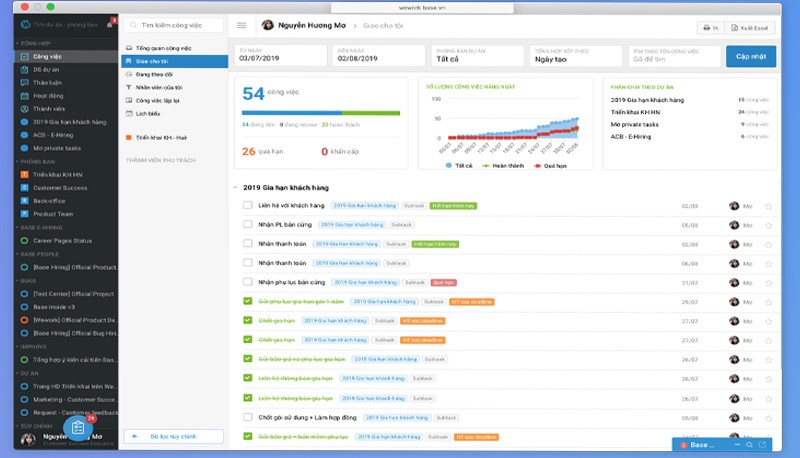Image resolution: width=800 pixels, height=458 pixels.
Task: Check the Nhận PL bản cứng task
Action: click(247, 224)
